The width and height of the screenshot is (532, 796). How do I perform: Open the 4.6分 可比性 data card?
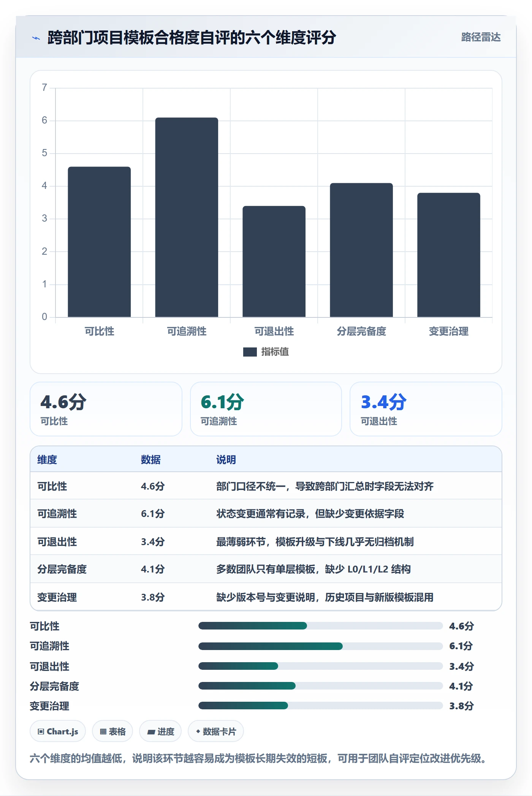pyautogui.click(x=106, y=409)
